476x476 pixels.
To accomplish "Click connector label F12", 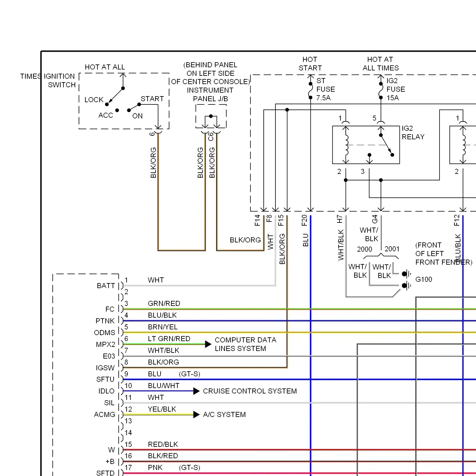I will [457, 220].
